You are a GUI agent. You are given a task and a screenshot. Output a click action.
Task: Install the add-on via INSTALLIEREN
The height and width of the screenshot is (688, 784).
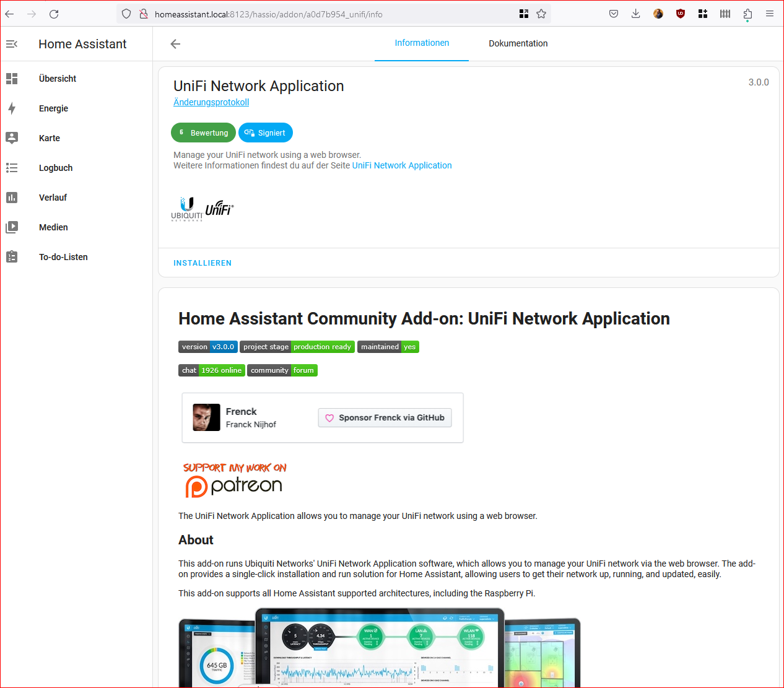point(203,263)
